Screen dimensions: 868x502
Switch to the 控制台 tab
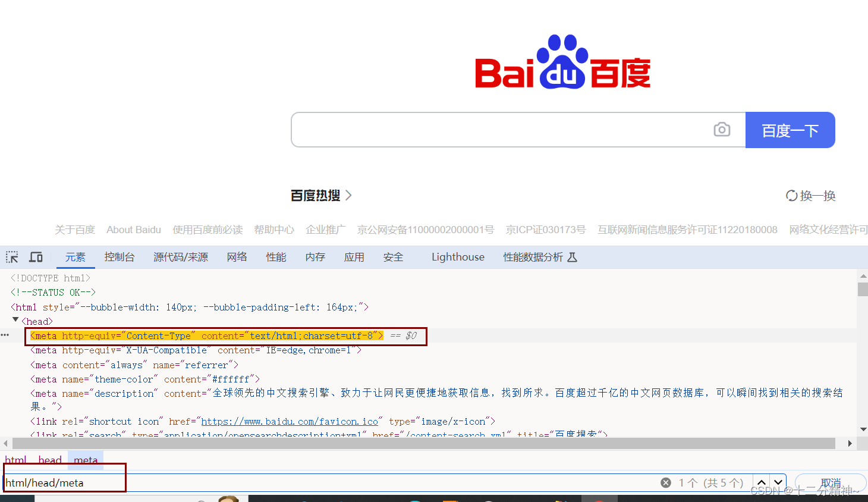pos(119,257)
